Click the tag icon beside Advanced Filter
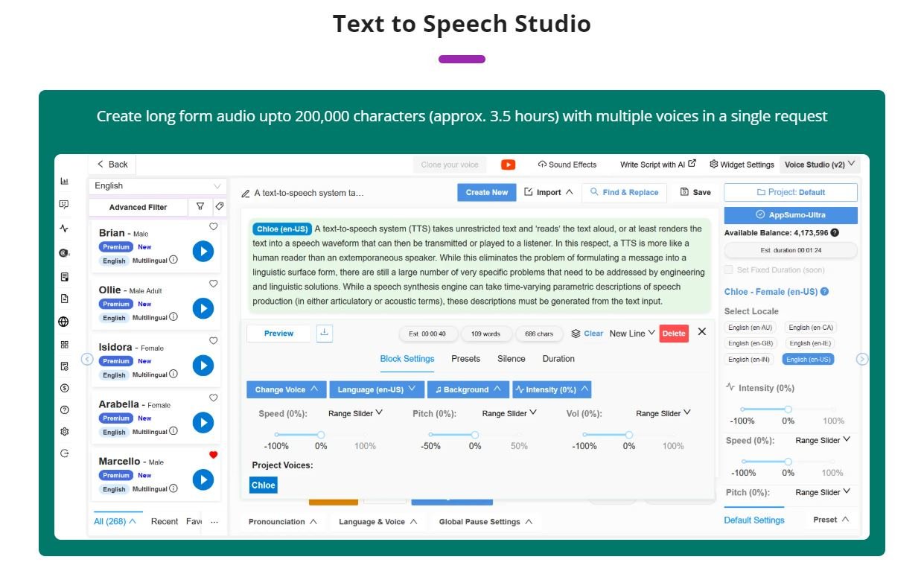Screen dimensions: 924x580 point(219,207)
